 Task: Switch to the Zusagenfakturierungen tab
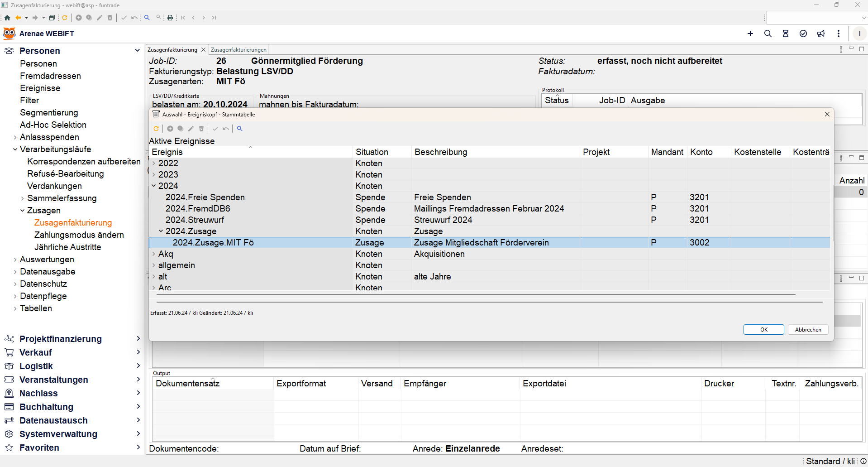[x=238, y=50]
